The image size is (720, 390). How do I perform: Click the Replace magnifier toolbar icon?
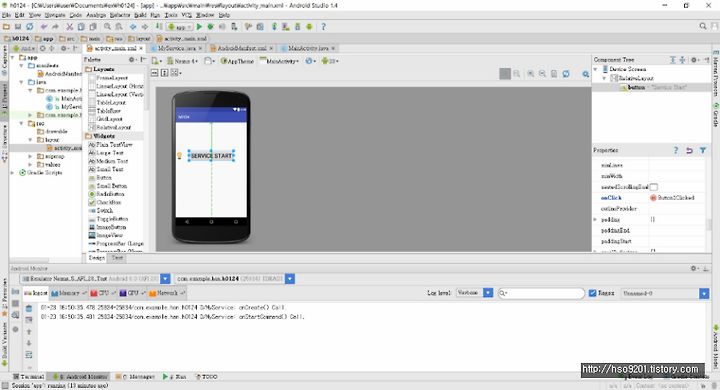pos(118,27)
